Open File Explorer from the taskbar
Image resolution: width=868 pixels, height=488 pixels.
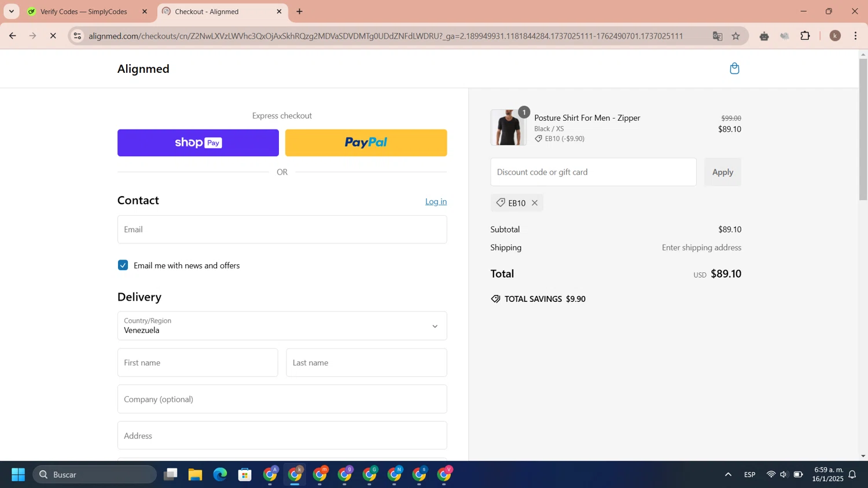pyautogui.click(x=195, y=475)
